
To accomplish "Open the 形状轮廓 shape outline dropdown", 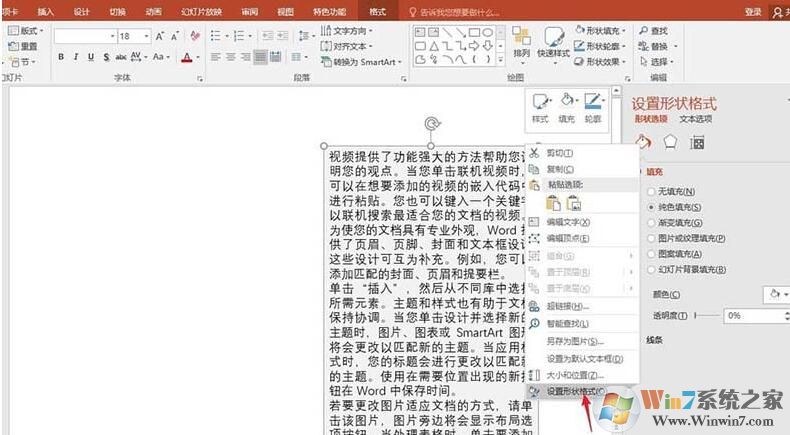I will tap(600, 46).
